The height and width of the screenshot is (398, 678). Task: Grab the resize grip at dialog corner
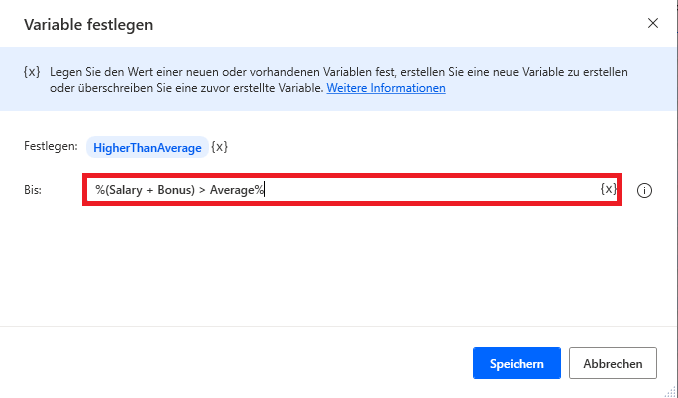pos(670,392)
